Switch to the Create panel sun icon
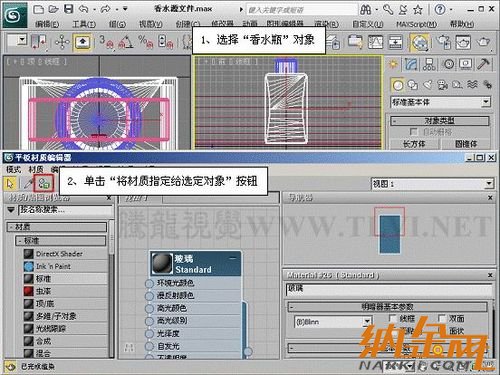500x375 pixels. click(x=393, y=64)
